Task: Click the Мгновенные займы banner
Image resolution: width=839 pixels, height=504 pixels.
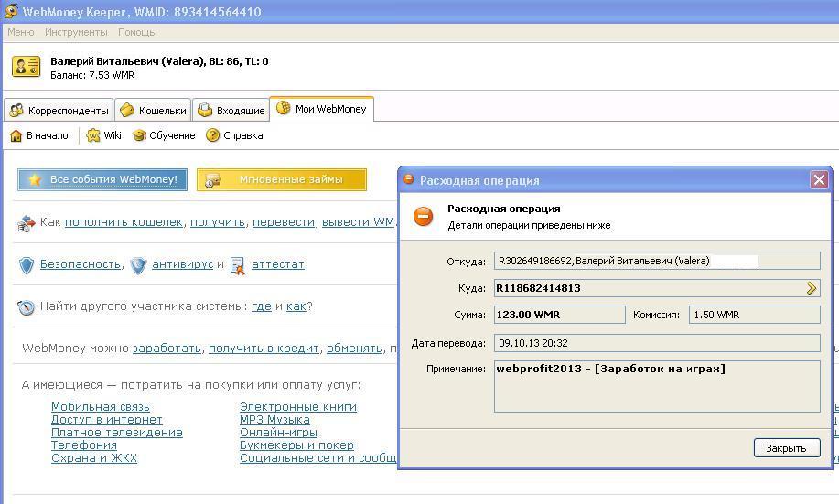Action: point(282,180)
